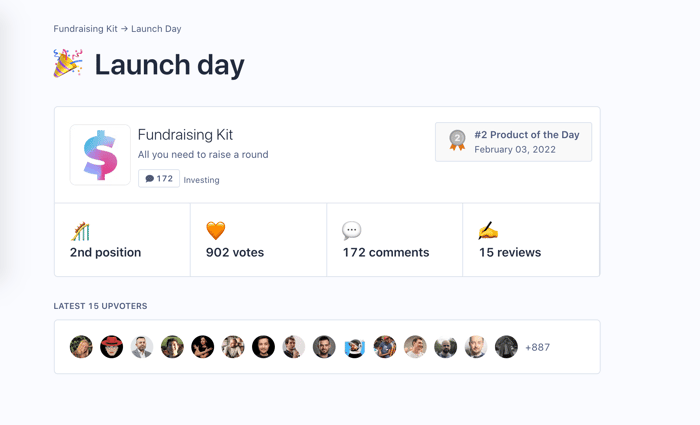
Task: Open the red hat upvoter avatar
Action: tap(112, 347)
